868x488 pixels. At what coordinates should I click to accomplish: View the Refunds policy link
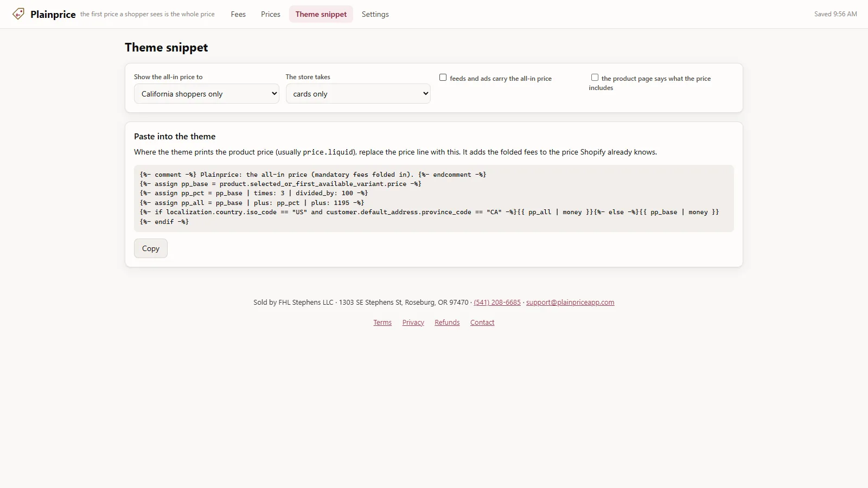point(447,323)
